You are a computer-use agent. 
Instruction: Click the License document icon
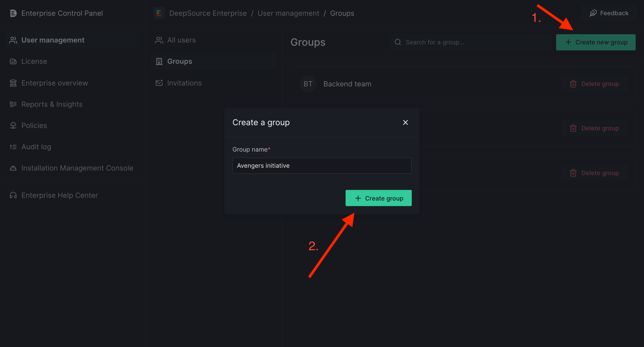pyautogui.click(x=13, y=61)
